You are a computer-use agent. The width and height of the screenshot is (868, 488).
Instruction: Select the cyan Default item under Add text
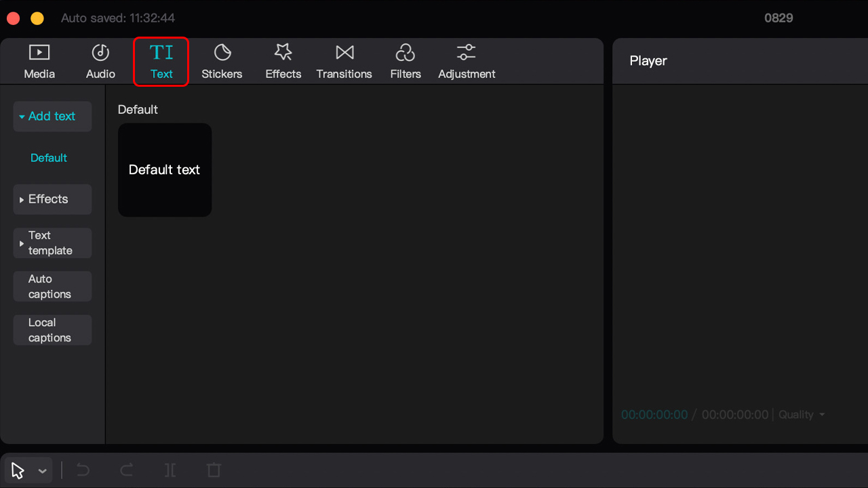49,158
